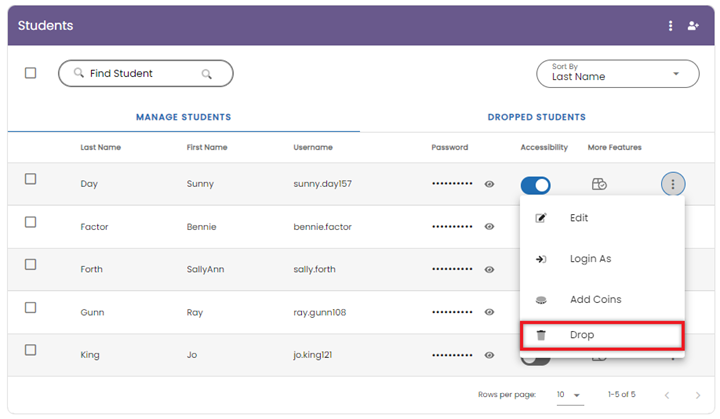Click the add student icon in header
Screen dimensions: 720x419
[693, 26]
